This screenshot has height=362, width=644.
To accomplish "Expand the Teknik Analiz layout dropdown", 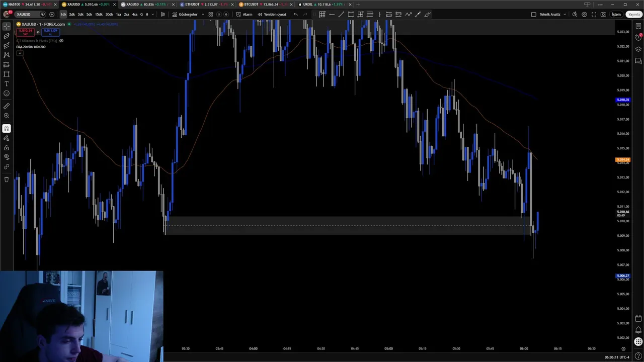I will [565, 14].
